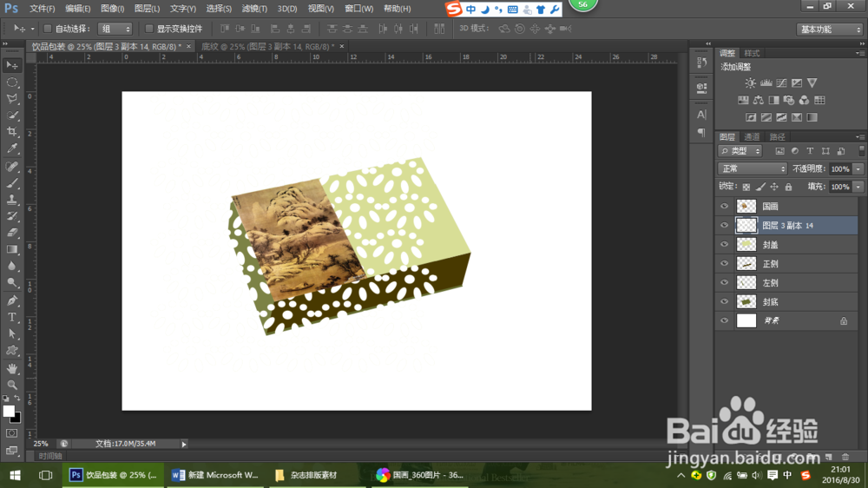Image resolution: width=868 pixels, height=488 pixels.
Task: Open the 滤镜(T) menu
Action: 254,9
